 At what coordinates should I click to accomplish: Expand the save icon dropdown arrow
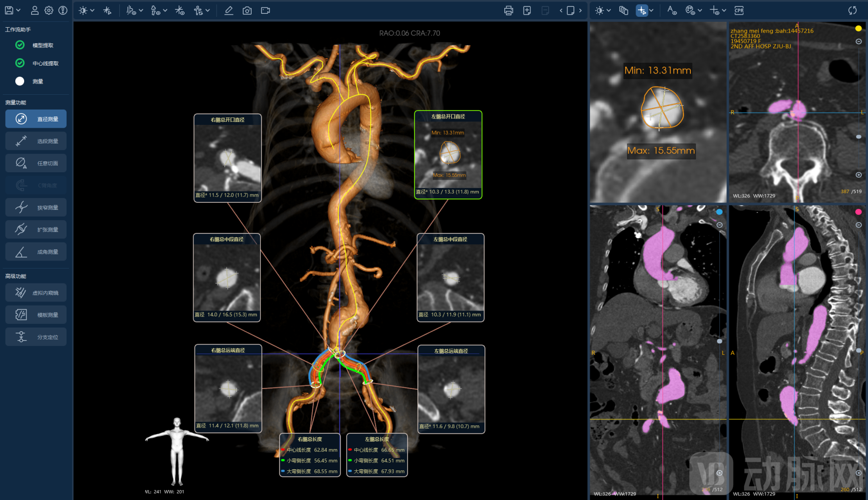[18, 10]
